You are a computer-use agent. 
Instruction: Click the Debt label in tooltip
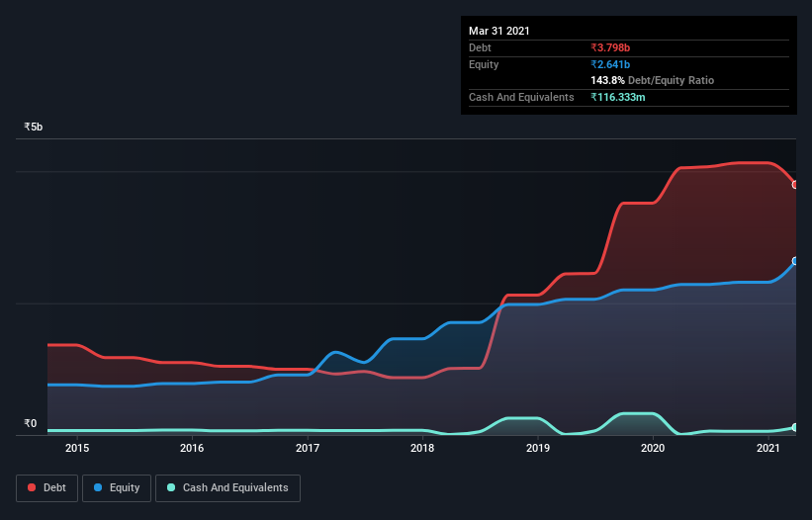[x=480, y=47]
